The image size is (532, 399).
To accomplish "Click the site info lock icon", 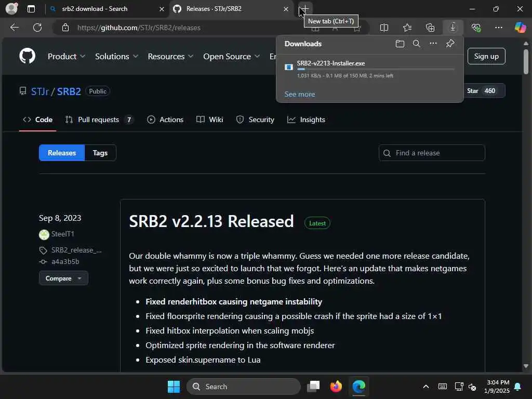I will 65,28.
